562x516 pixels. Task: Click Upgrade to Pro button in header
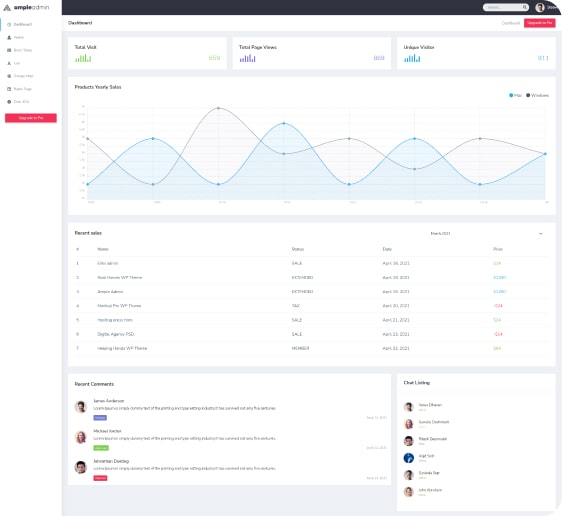point(539,23)
